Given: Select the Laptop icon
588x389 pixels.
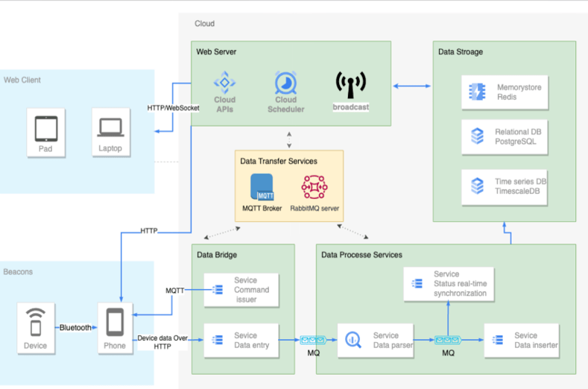Looking at the screenshot, I should point(110,128).
